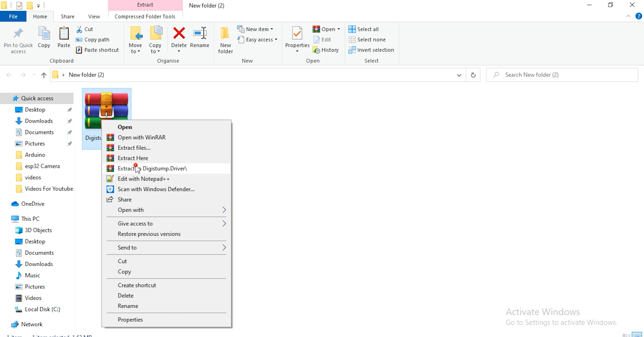Select Extract Here in context menu
The height and width of the screenshot is (337, 644).
coord(166,158)
